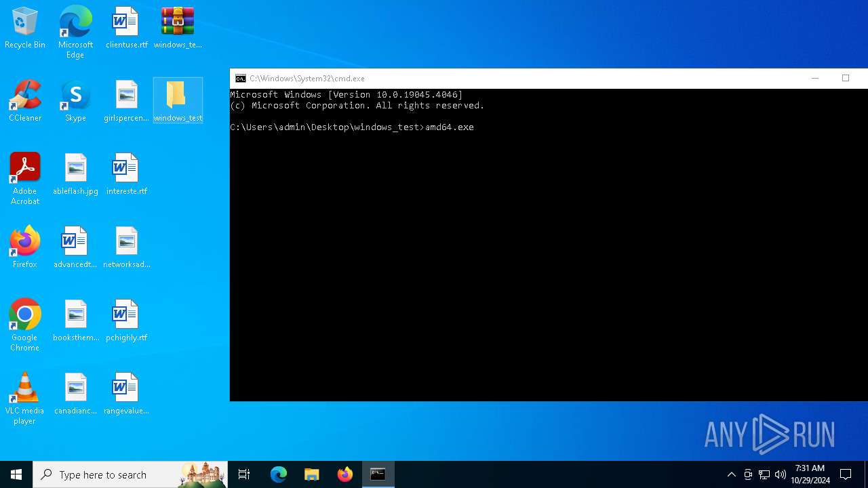This screenshot has width=868, height=488.
Task: Click the amd64.exe command text in console
Action: [x=450, y=127]
